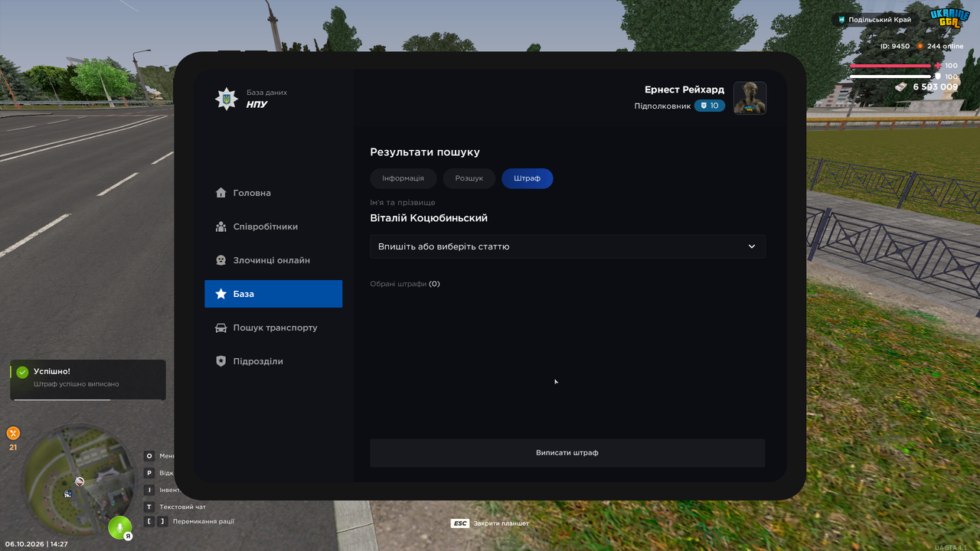Screen dimensions: 980x551
Task: Click the Штраф успішно виписано notification
Action: pyautogui.click(x=88, y=380)
